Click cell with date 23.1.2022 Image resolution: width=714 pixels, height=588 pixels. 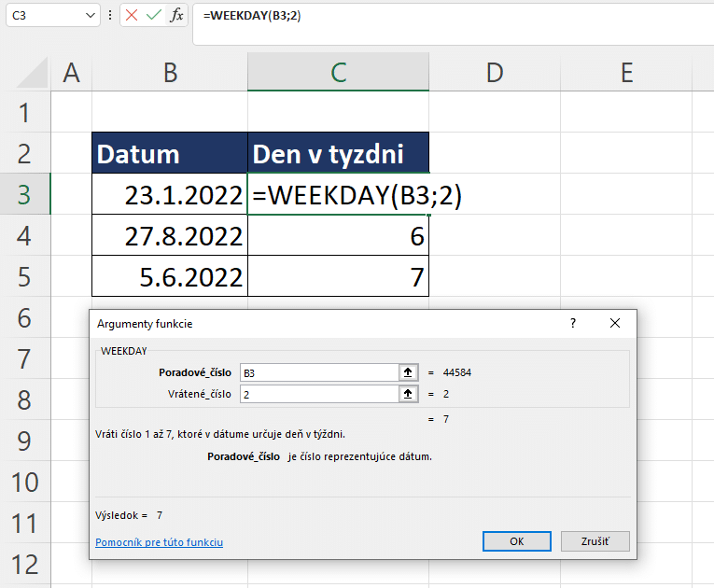[x=170, y=194]
